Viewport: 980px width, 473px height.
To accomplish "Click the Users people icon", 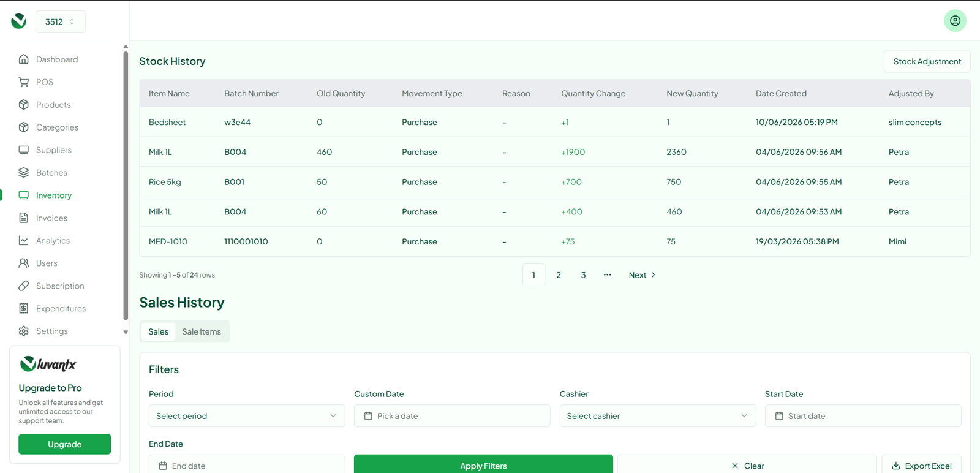I will click(24, 263).
